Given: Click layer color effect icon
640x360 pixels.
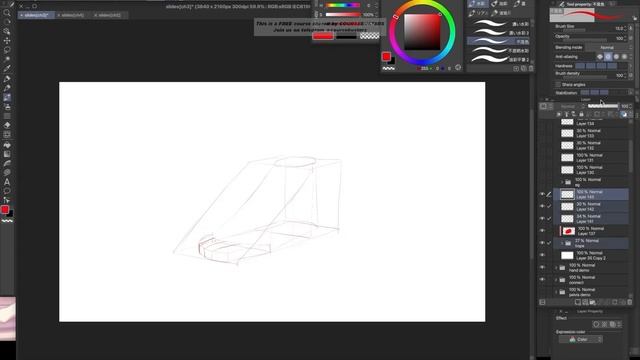Looking at the screenshot, I should click(612, 324).
